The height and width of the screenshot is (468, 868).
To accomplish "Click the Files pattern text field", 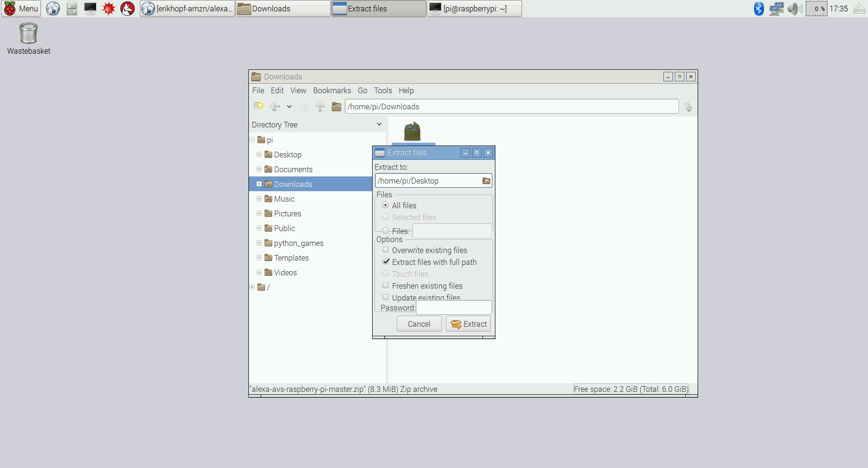I will coord(452,231).
